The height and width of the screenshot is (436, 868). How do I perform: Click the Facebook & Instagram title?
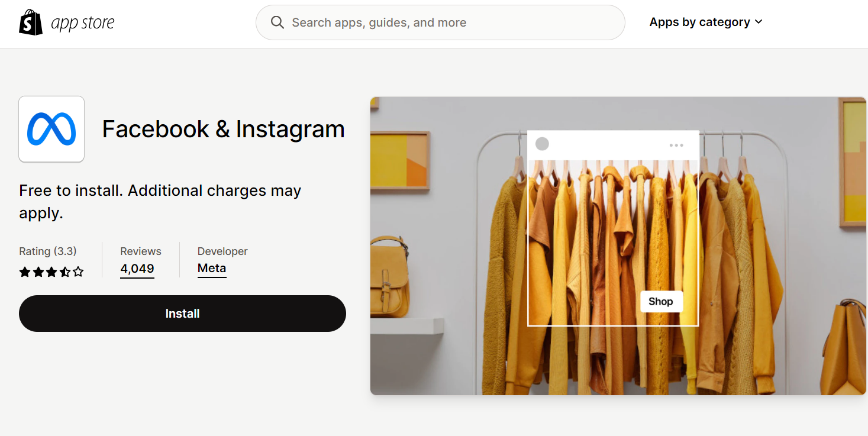coord(223,129)
